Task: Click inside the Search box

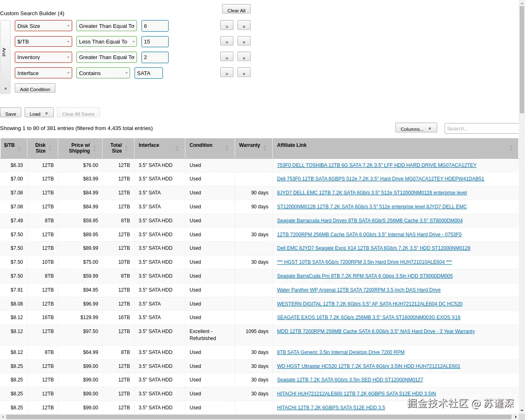Action: pyautogui.click(x=482, y=128)
